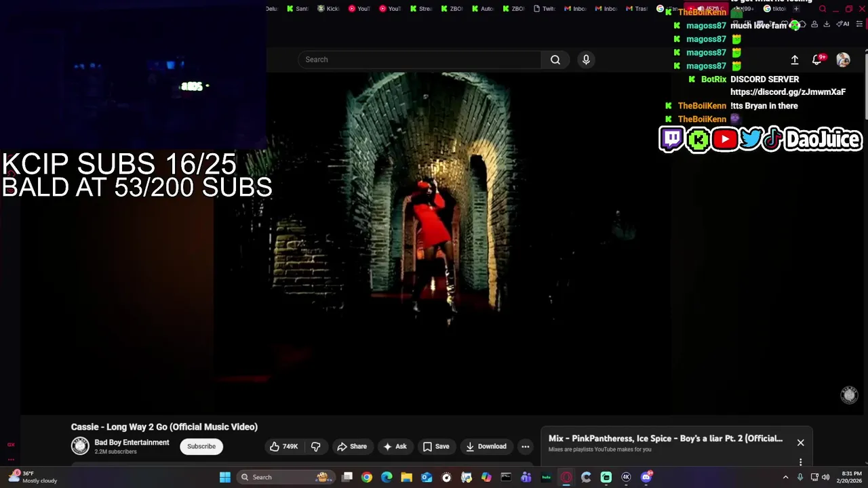Open File Explorer from the taskbar
The image size is (868, 488).
[406, 477]
